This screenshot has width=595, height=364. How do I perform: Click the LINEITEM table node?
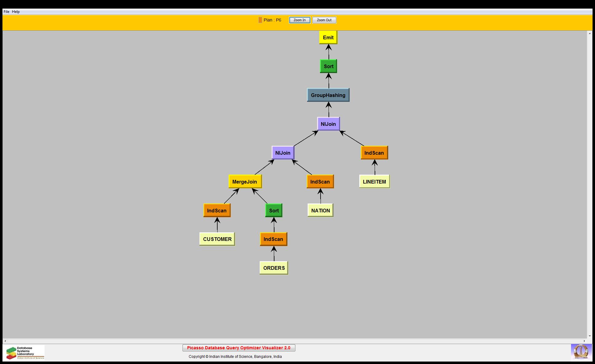(374, 182)
